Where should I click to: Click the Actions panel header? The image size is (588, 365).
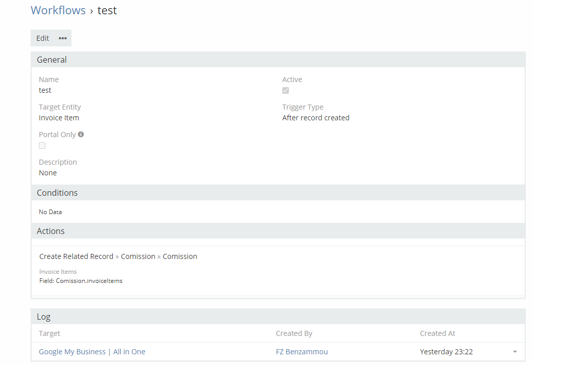pos(51,231)
